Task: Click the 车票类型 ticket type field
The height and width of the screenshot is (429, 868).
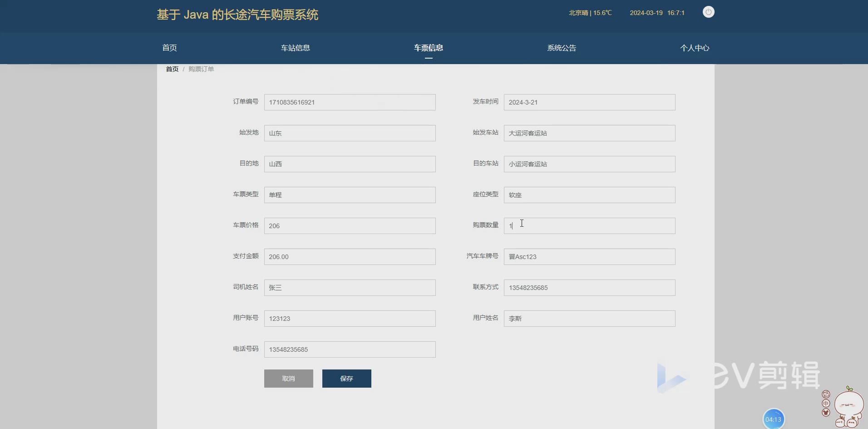Action: coord(349,195)
